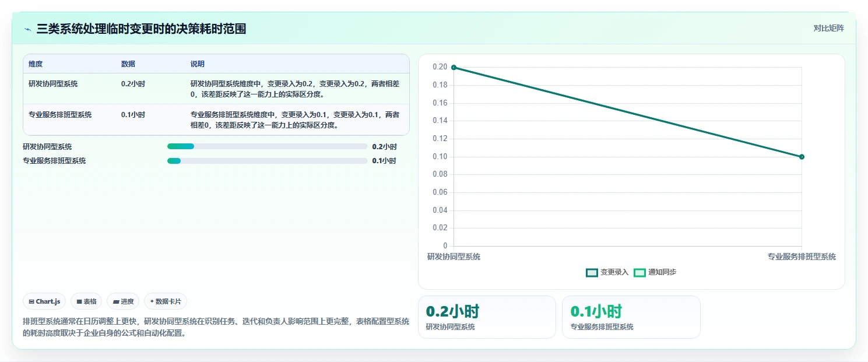
Task: Select the Chart.js tag chip
Action: (x=45, y=301)
